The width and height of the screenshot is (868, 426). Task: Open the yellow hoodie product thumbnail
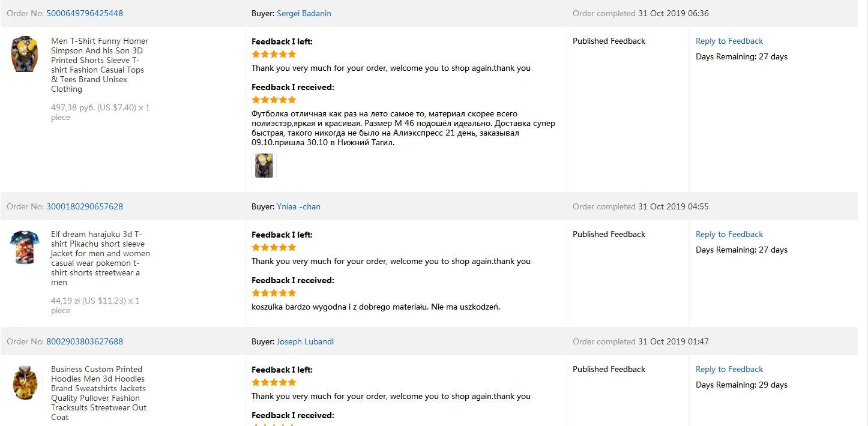pyautogui.click(x=25, y=383)
